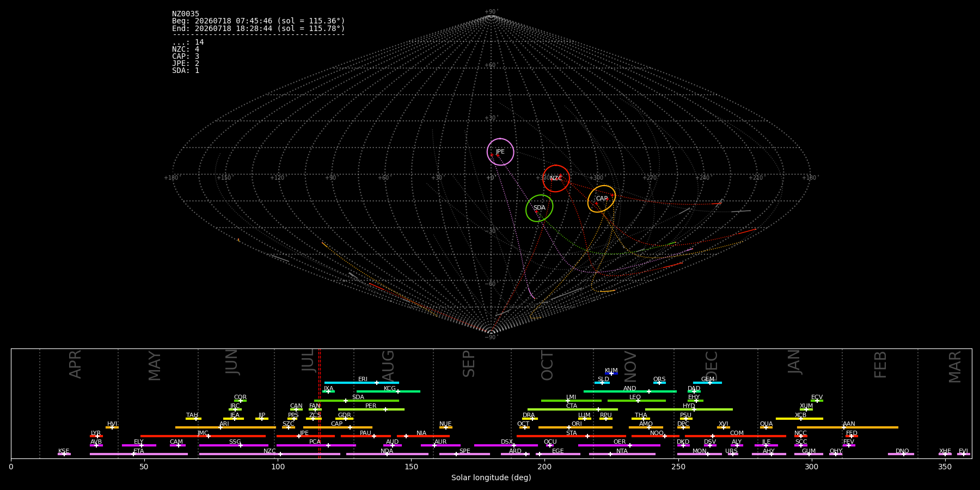Click the orange CAP radiant circle on sky map
This screenshot has height=490, width=980.
click(602, 199)
